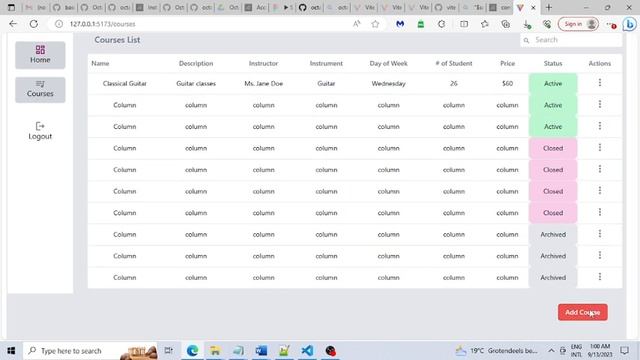Click the Guitar classes description cell

pyautogui.click(x=196, y=83)
